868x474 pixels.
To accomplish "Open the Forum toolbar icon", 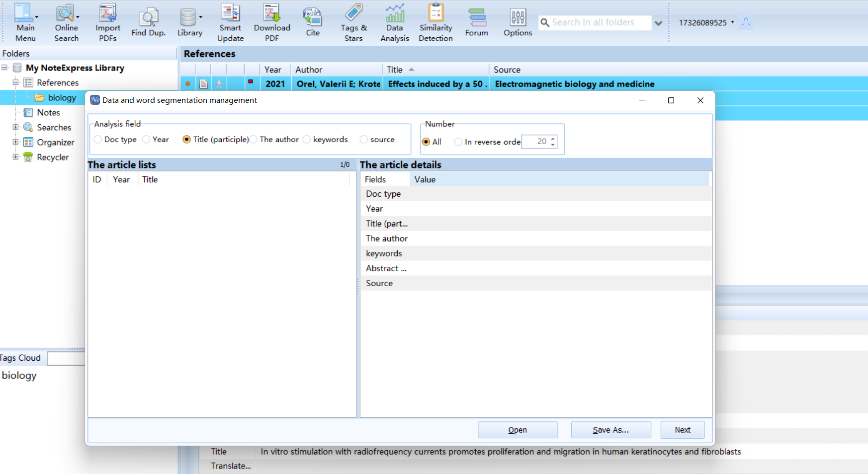I will coord(477,22).
